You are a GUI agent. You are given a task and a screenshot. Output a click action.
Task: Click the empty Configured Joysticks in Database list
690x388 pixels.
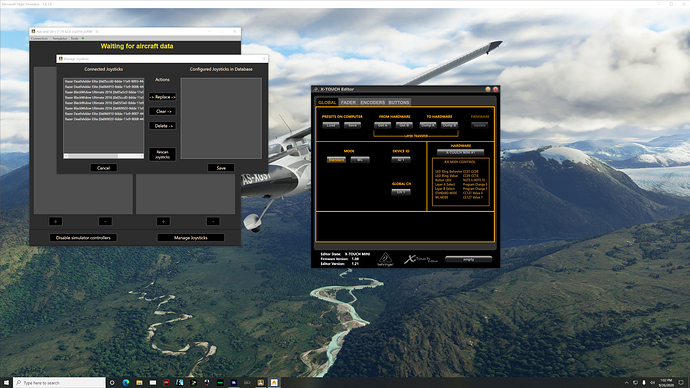click(x=221, y=118)
